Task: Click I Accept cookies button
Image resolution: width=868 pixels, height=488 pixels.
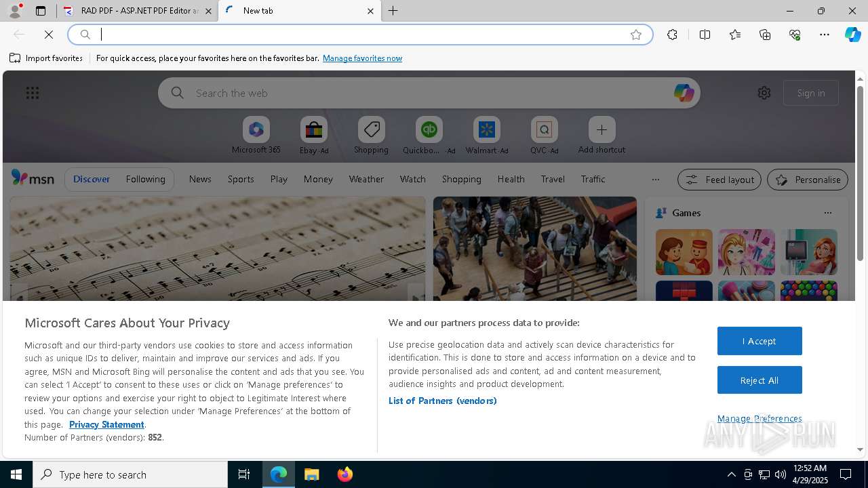Action: [759, 341]
